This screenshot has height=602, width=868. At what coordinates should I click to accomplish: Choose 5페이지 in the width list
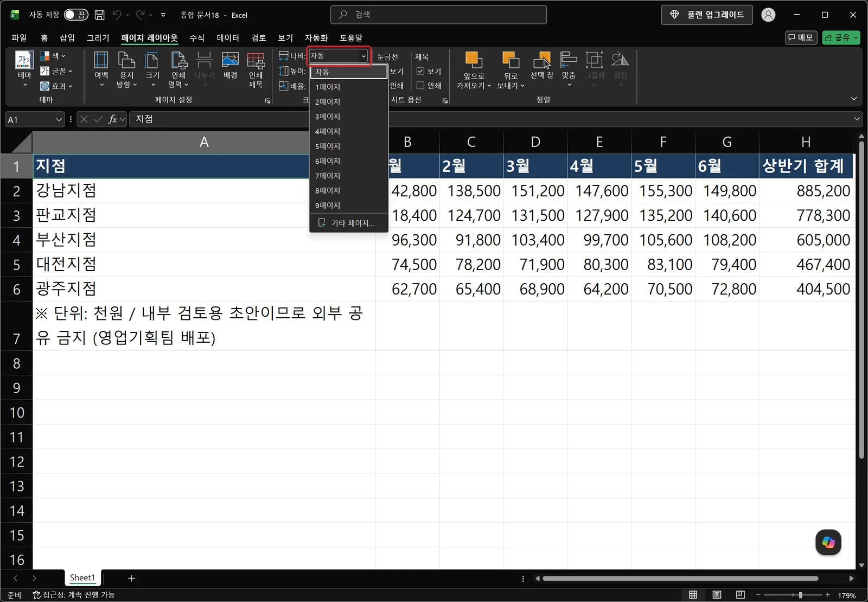349,146
